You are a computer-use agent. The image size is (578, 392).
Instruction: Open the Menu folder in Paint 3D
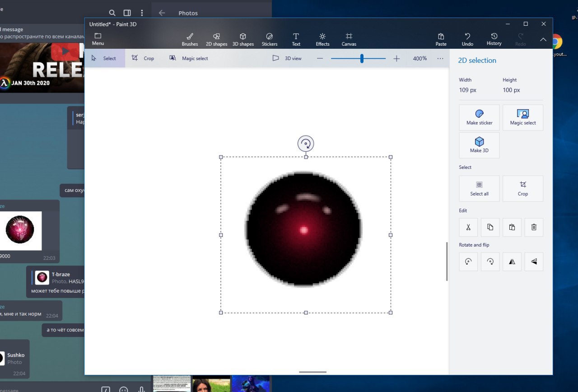(98, 39)
